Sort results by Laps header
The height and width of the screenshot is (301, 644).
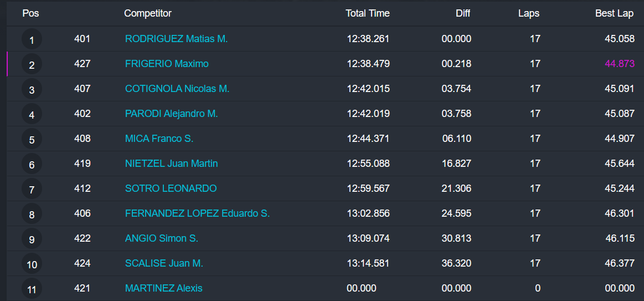tap(529, 13)
